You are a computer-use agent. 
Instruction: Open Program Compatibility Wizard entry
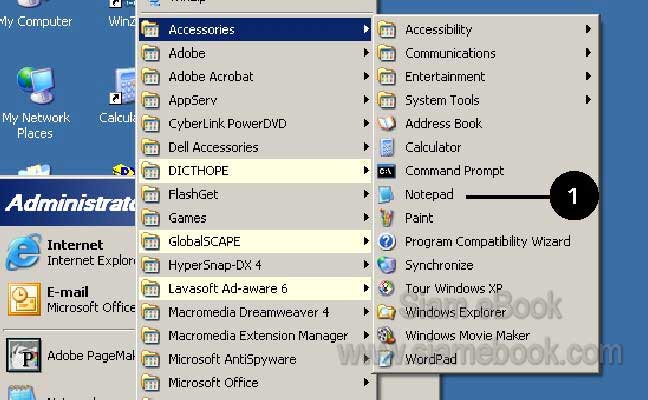pyautogui.click(x=488, y=242)
